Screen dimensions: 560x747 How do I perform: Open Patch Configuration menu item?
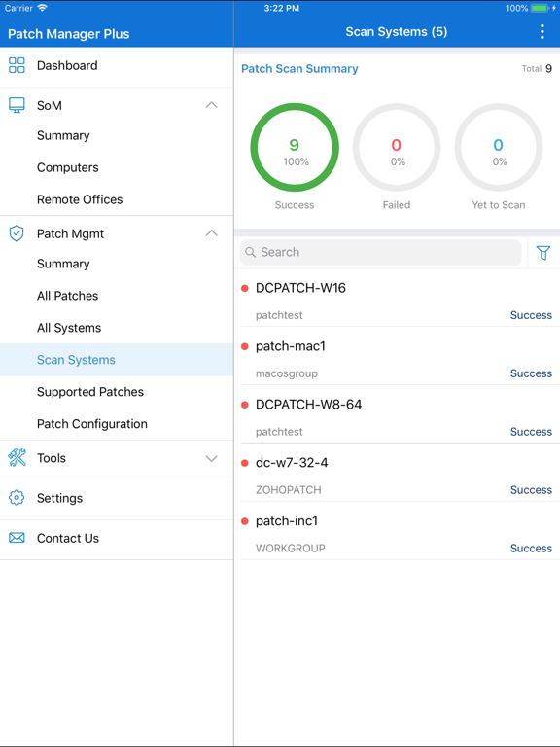tap(117, 424)
